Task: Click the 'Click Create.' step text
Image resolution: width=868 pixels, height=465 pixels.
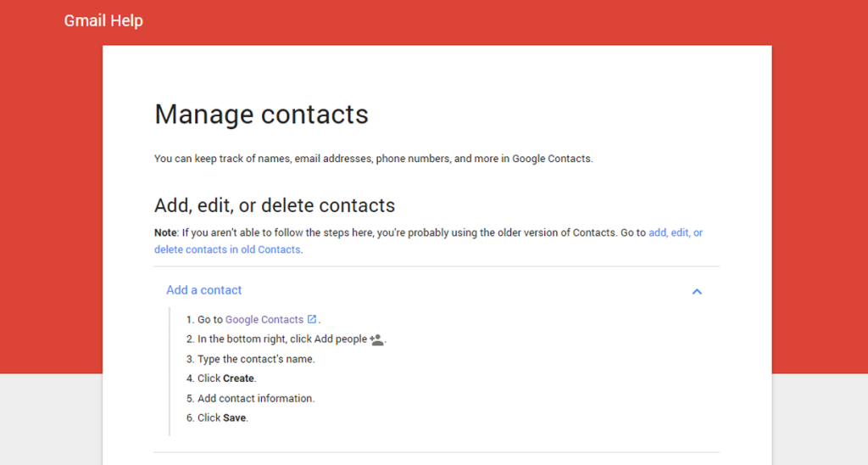Action: click(227, 378)
